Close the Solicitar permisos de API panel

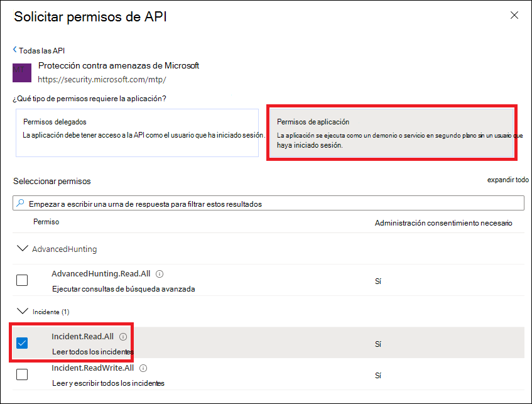[514, 15]
